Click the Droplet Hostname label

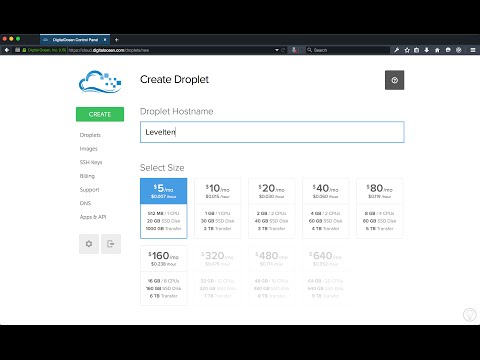[177, 111]
